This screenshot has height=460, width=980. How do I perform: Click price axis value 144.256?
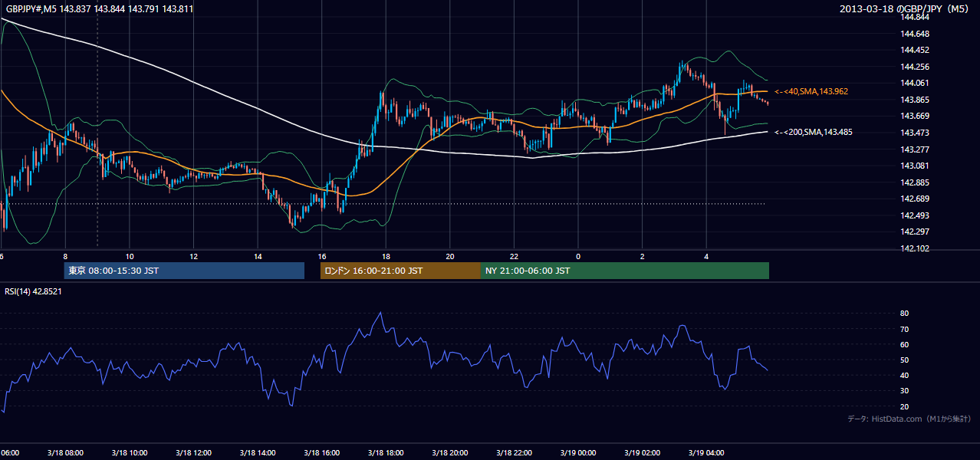[916, 67]
